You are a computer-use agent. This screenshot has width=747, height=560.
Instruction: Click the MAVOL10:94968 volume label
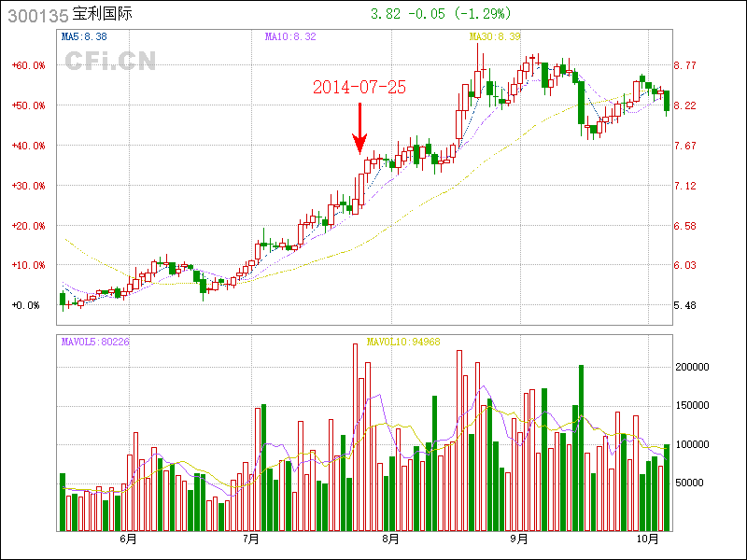[403, 343]
